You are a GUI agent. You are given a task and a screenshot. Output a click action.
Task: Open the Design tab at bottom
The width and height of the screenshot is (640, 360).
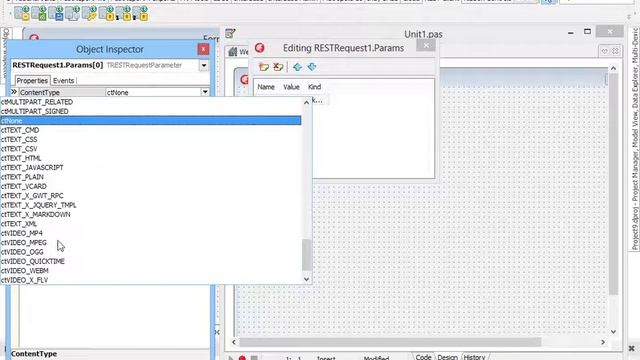tap(447, 357)
